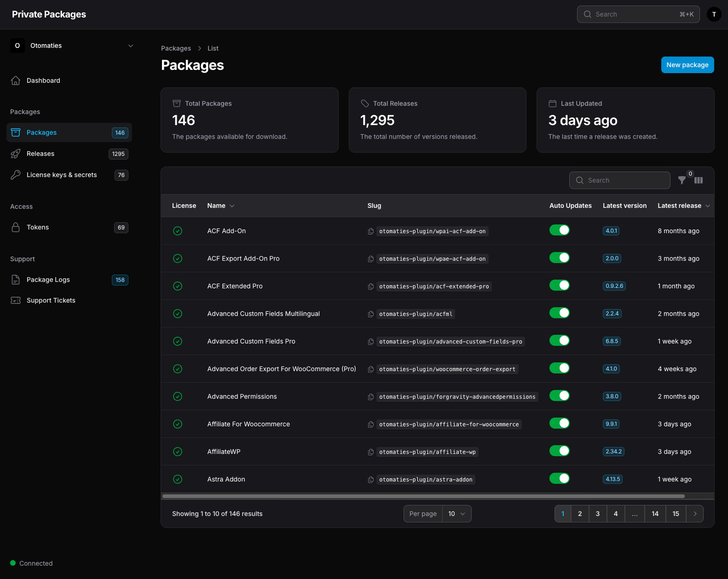Expand the Otomaties team switcher

72,46
